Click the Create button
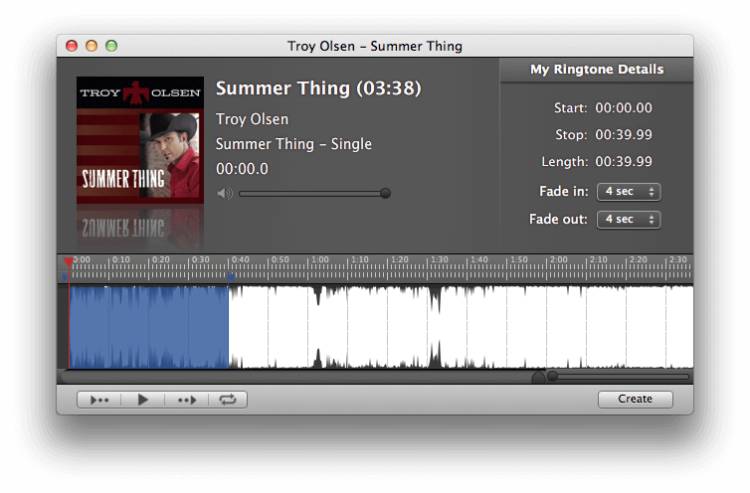Screen dimensions: 750x493 pos(634,399)
